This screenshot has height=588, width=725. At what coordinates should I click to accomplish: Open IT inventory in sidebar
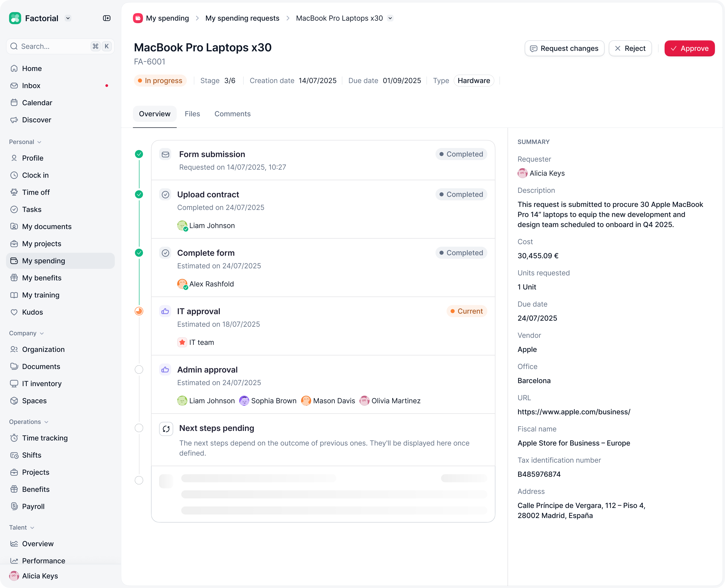click(x=42, y=383)
